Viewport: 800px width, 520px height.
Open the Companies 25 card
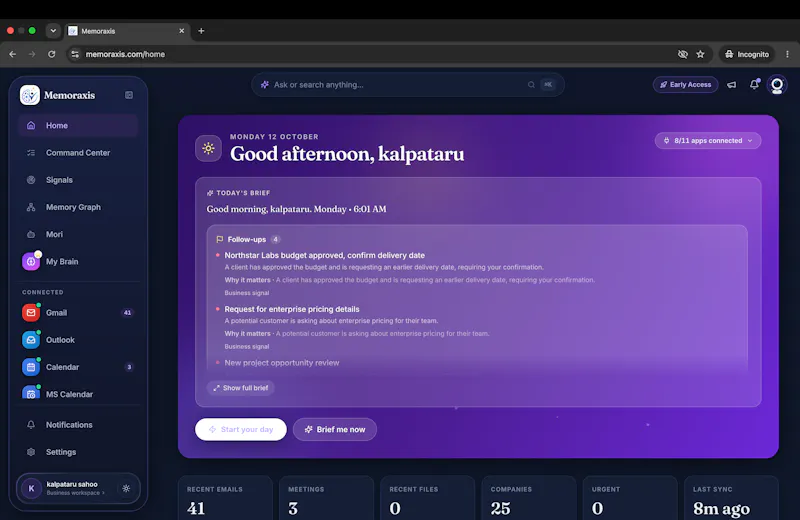coord(529,498)
